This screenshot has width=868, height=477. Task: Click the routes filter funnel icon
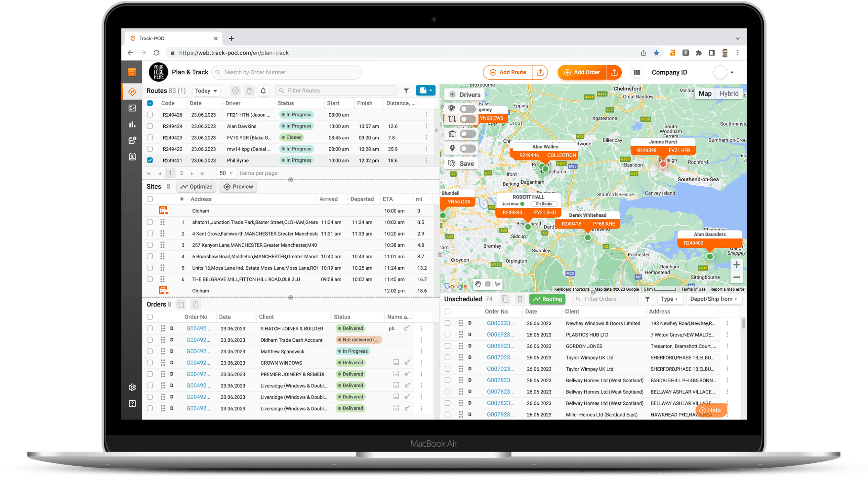click(x=406, y=91)
